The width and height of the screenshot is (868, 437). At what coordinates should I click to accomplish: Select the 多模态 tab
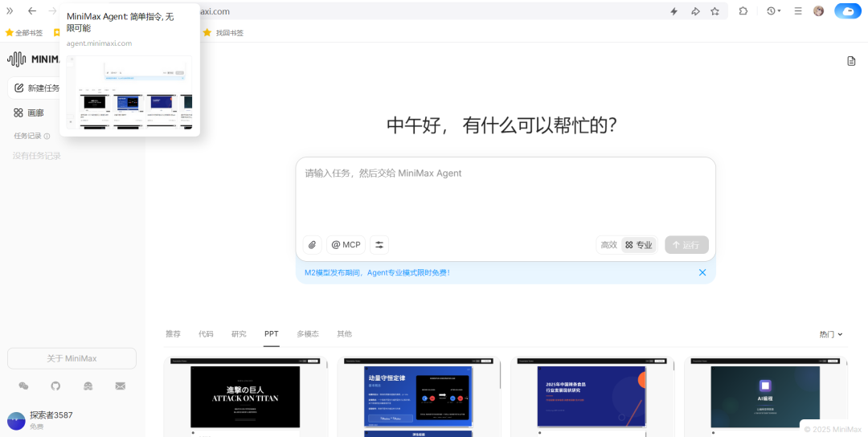[308, 333]
